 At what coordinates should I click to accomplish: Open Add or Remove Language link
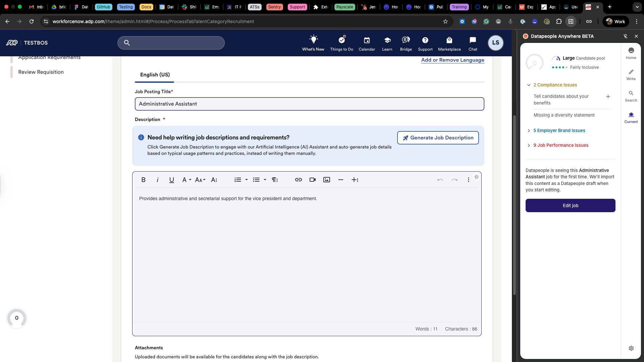tap(452, 60)
